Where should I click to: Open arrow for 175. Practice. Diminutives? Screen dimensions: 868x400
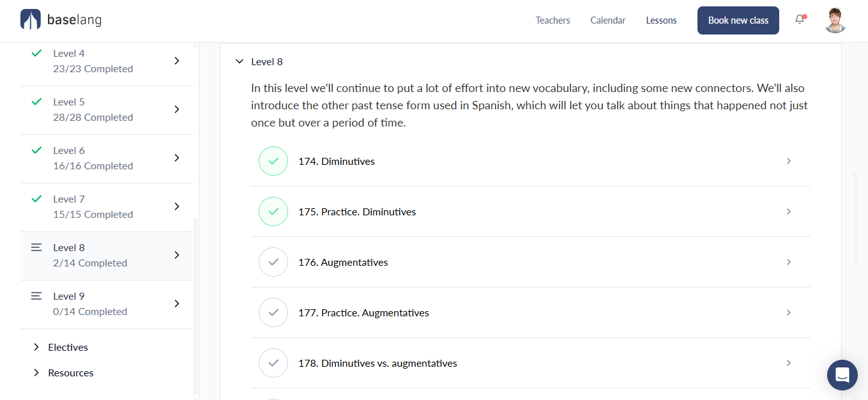pyautogui.click(x=789, y=212)
